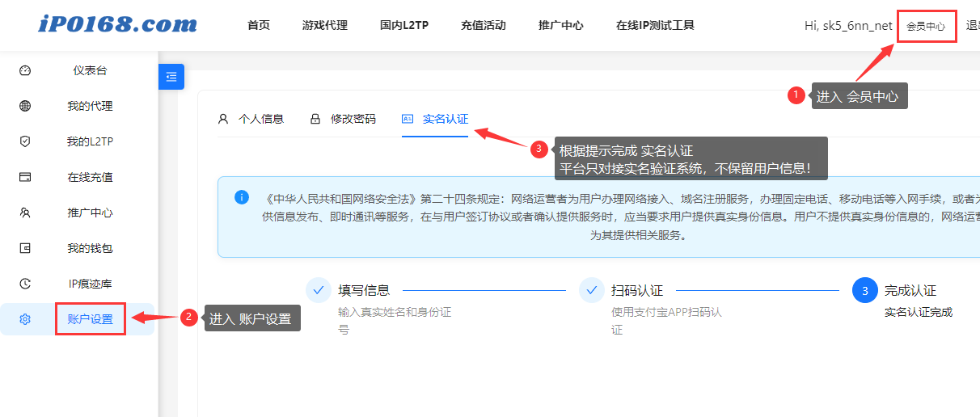Click the wallet icon next to 我的钱包
Image resolution: width=980 pixels, height=417 pixels.
pyautogui.click(x=25, y=249)
